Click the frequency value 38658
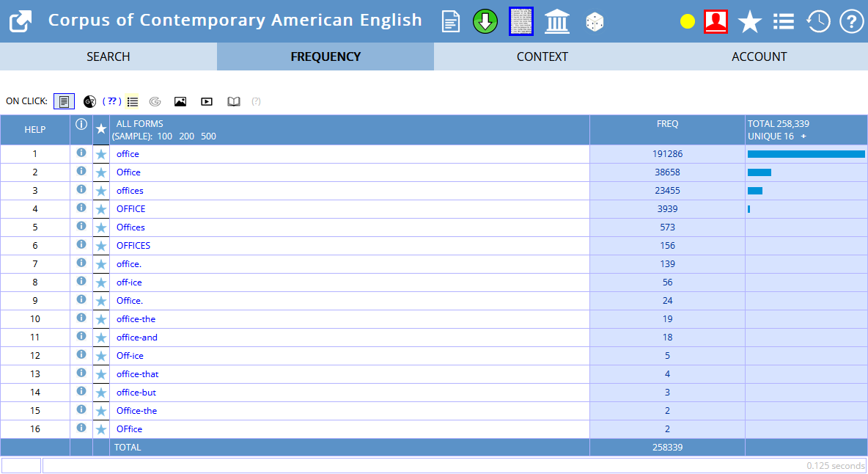The image size is (868, 474). click(x=668, y=172)
